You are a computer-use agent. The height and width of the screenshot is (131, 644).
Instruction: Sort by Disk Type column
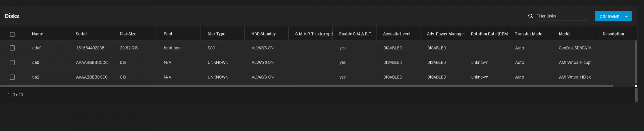[216, 34]
